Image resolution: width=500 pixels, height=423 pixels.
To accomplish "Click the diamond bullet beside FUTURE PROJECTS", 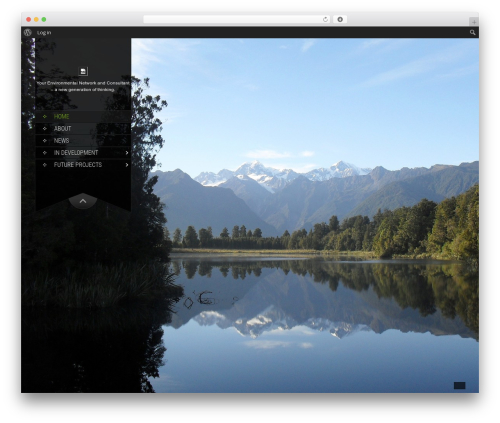I will [x=45, y=165].
